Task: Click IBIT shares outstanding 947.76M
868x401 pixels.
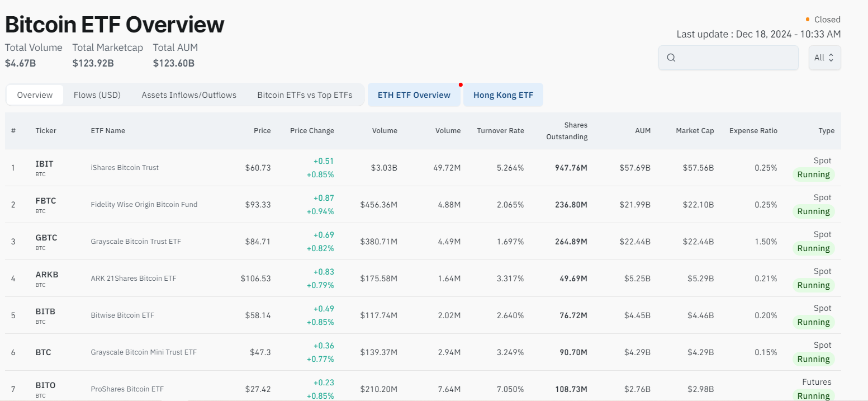Action: point(571,168)
